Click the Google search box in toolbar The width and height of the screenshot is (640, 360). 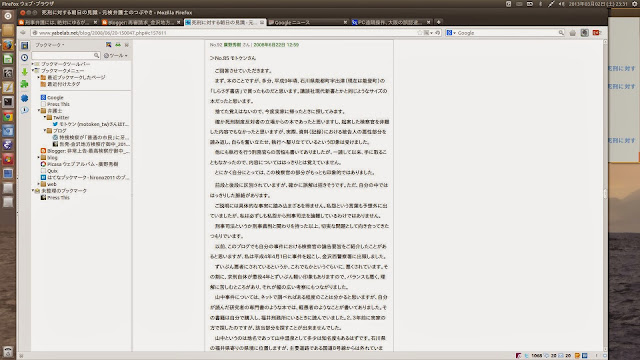[505, 33]
